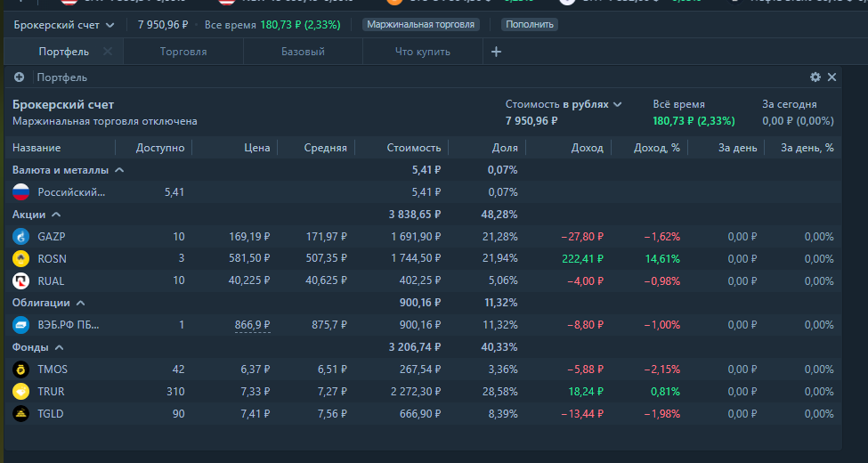Click the Пополнить button
This screenshot has width=868, height=463.
[x=529, y=25]
